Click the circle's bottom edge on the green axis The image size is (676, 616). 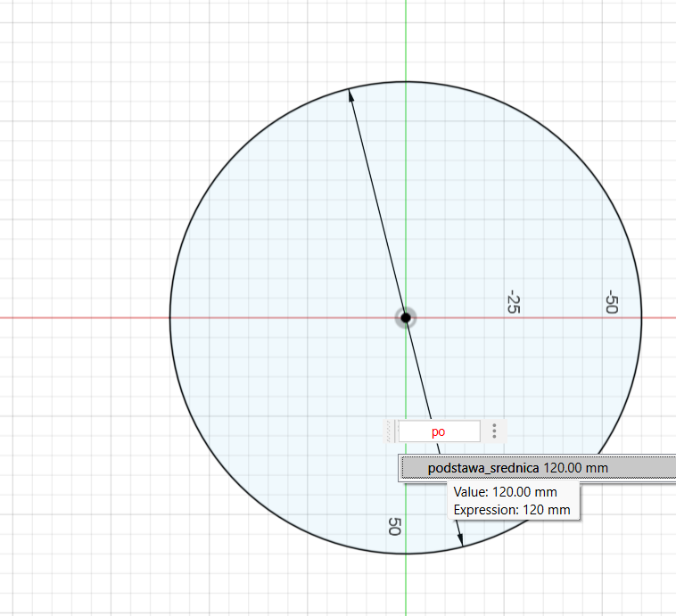(x=406, y=554)
